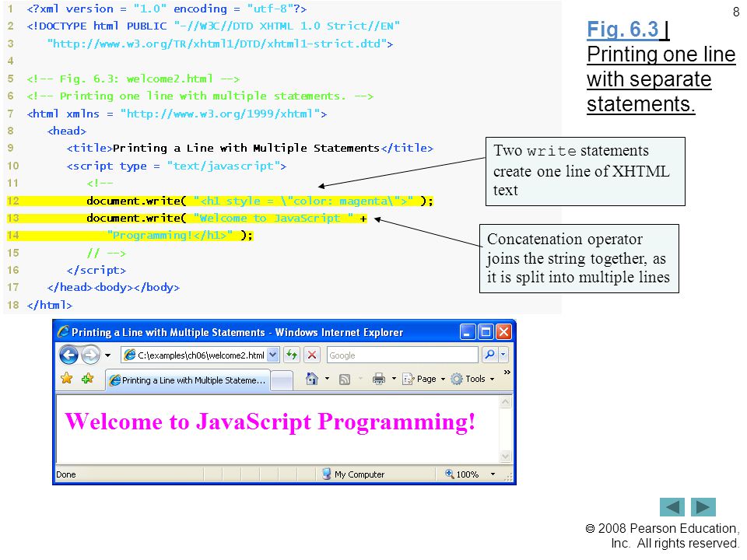Click the Stop loading red X icon
This screenshot has height=560, width=747.
[312, 355]
